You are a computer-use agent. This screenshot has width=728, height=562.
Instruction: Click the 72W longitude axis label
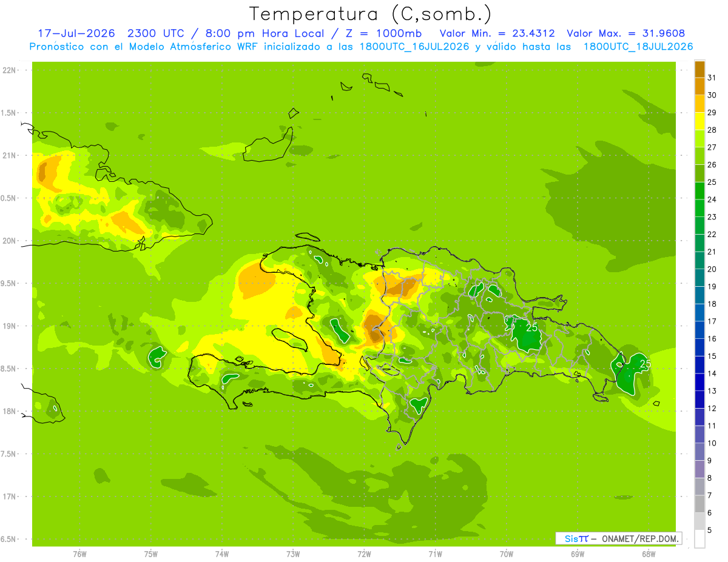[364, 554]
